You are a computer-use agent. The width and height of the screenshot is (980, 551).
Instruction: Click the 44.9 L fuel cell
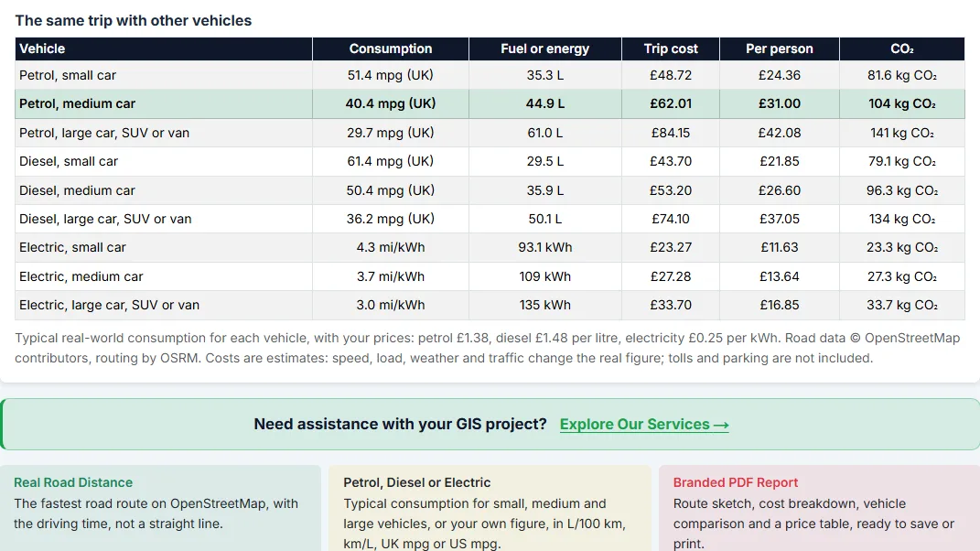tap(545, 103)
